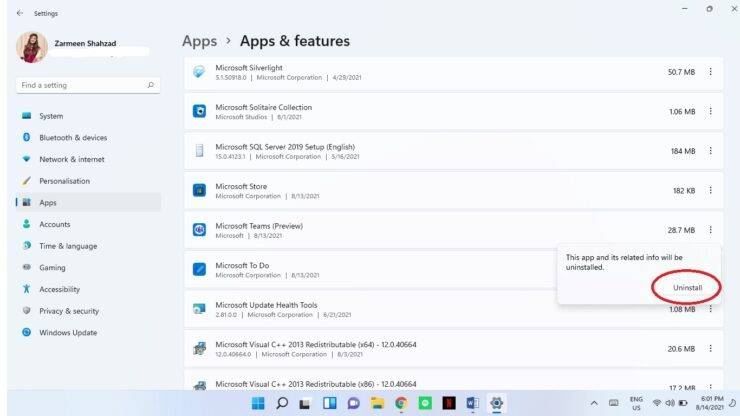Image resolution: width=740 pixels, height=416 pixels.
Task: Click the SQL Server 2019 Setup app icon
Action: tap(199, 151)
